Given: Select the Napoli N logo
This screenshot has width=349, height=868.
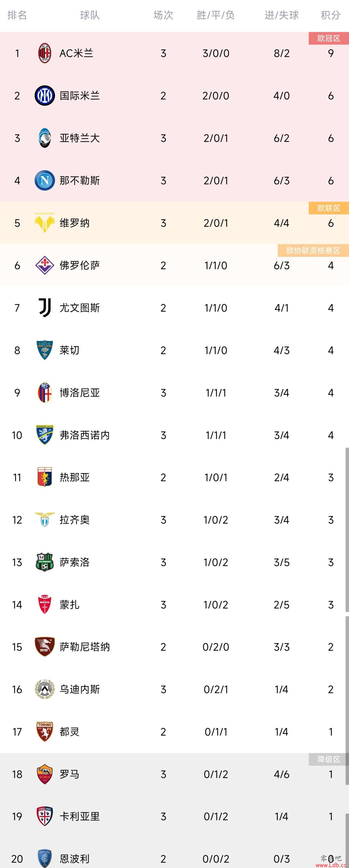Looking at the screenshot, I should (45, 181).
